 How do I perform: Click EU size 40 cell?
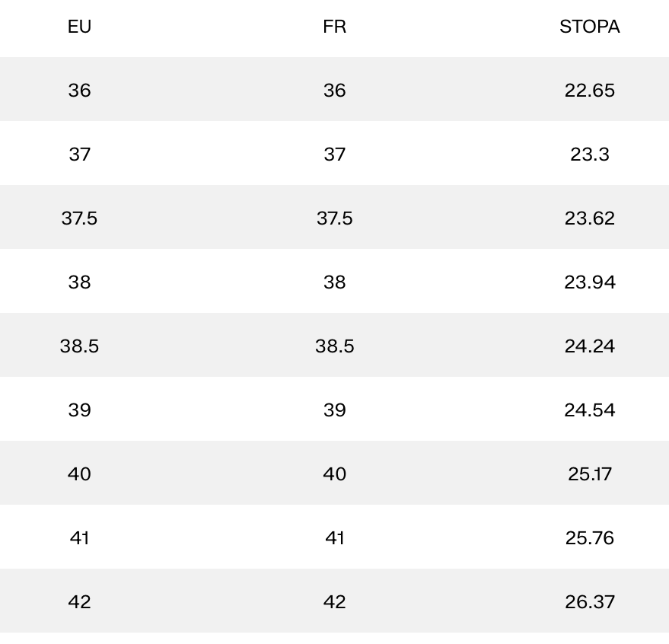79,474
